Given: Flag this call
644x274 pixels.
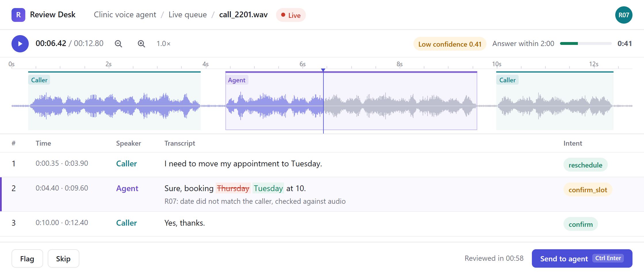Looking at the screenshot, I should click(x=27, y=258).
